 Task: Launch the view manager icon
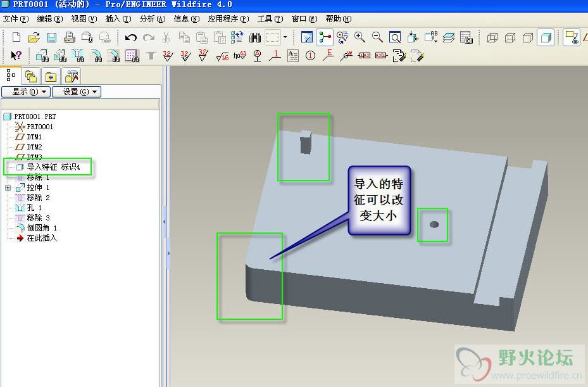pyautogui.click(x=466, y=37)
